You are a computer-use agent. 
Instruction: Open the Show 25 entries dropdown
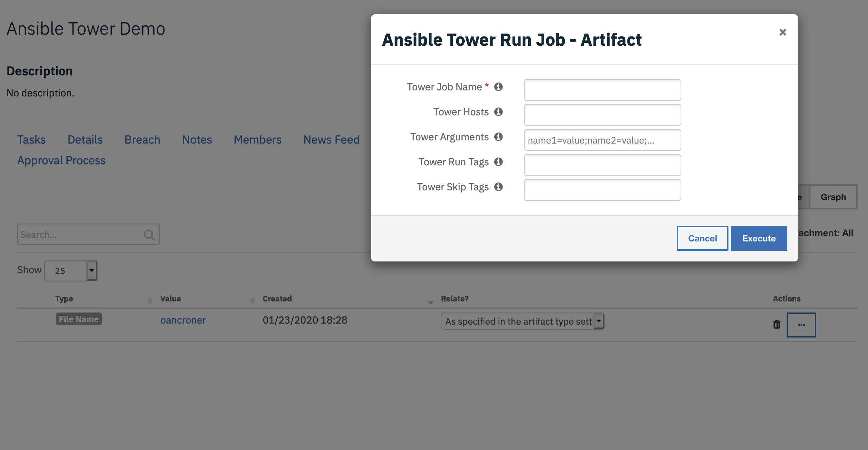71,271
